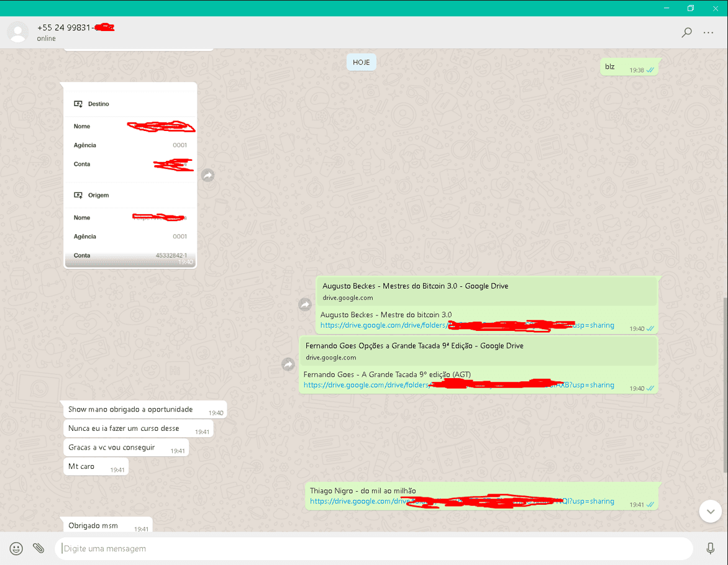Image resolution: width=728 pixels, height=565 pixels.
Task: Select "Gracas a vc vou conseguir" message
Action: pos(126,448)
